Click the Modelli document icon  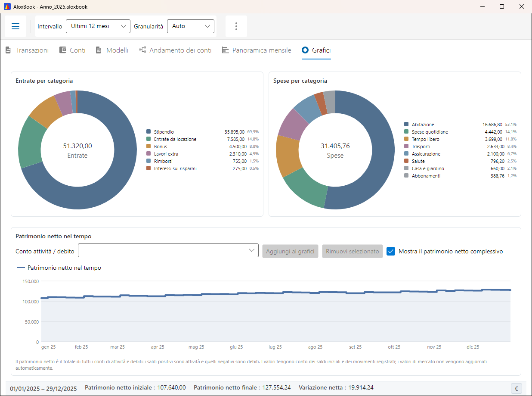[99, 50]
